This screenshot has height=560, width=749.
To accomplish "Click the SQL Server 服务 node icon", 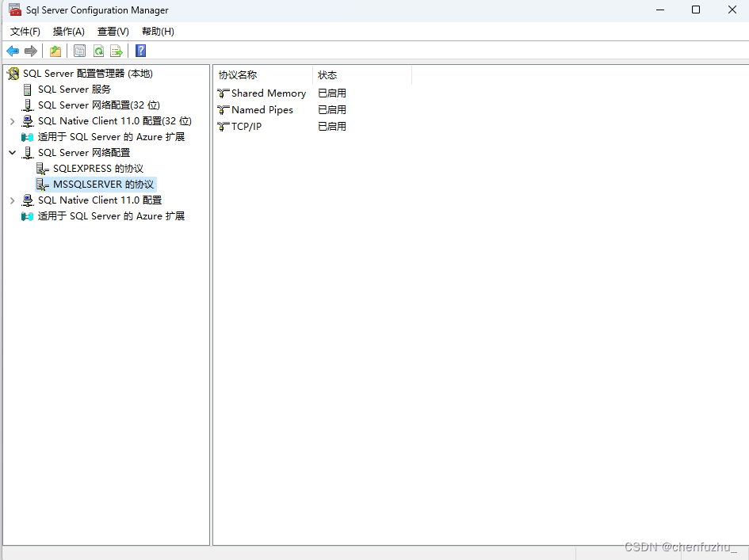I will coord(28,90).
